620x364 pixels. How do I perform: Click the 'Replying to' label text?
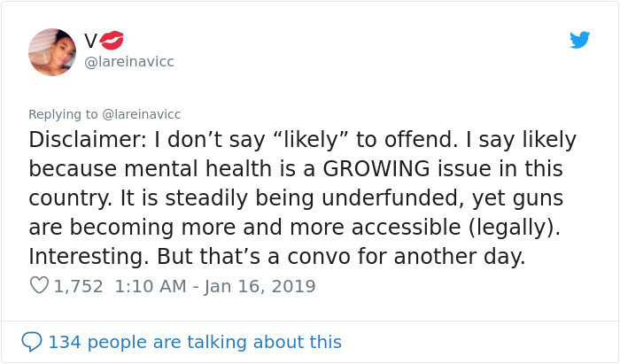[x=63, y=114]
